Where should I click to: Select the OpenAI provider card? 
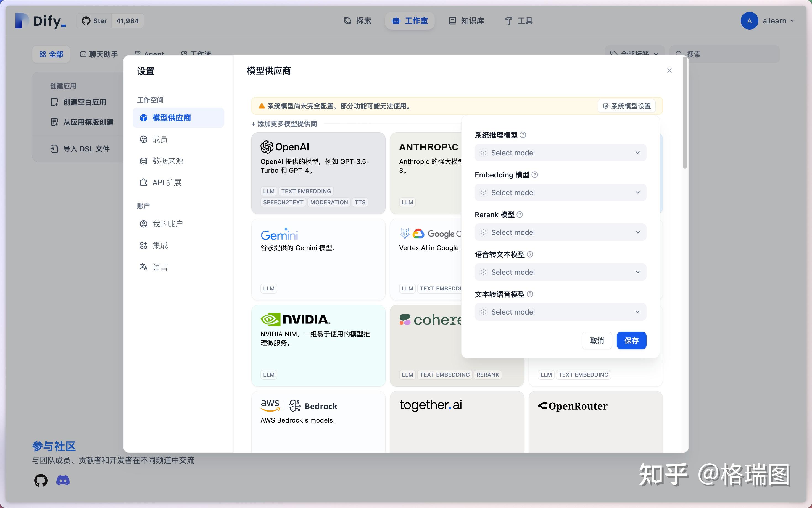click(318, 173)
